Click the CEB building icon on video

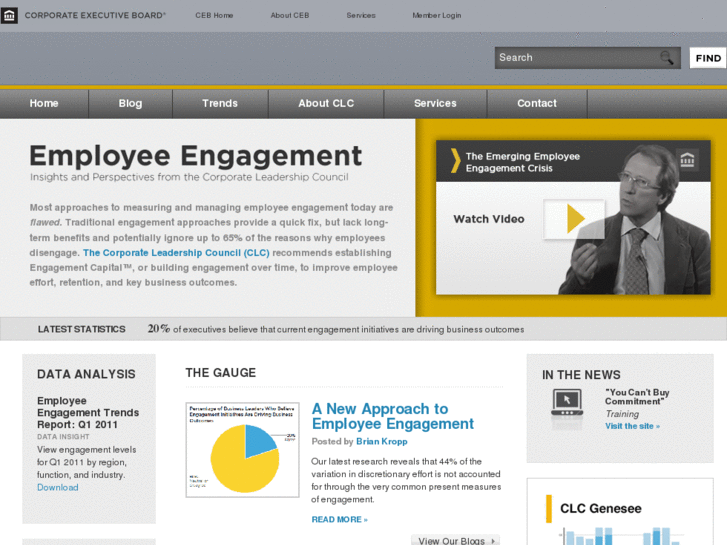(x=687, y=160)
